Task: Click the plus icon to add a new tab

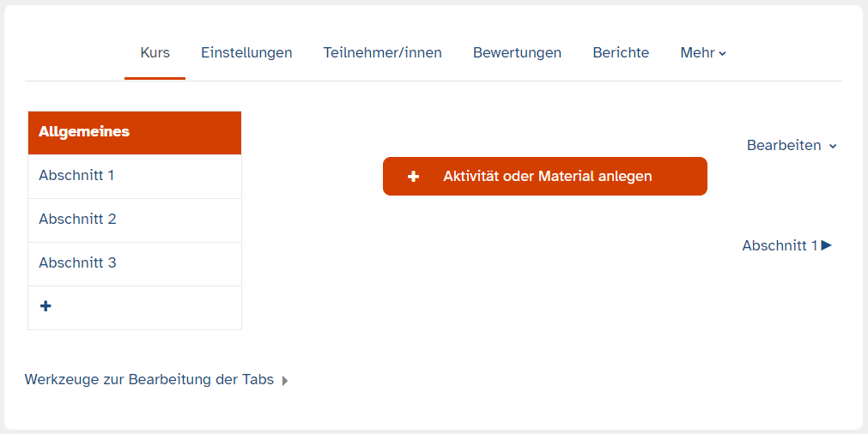Action: (x=46, y=306)
